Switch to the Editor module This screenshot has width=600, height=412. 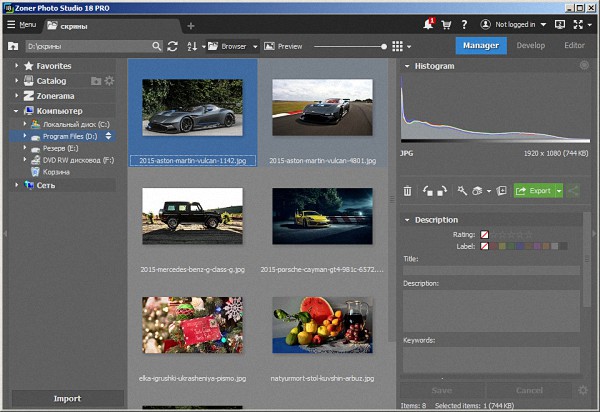[x=574, y=46]
